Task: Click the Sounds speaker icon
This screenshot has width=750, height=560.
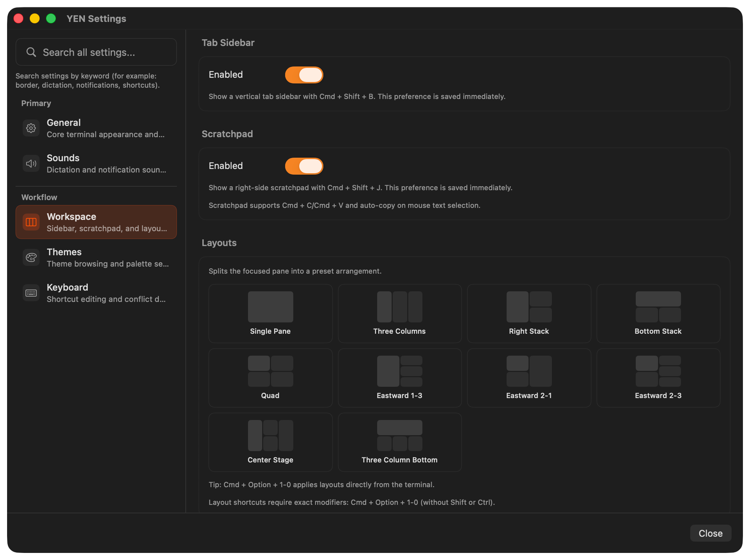Action: tap(31, 163)
